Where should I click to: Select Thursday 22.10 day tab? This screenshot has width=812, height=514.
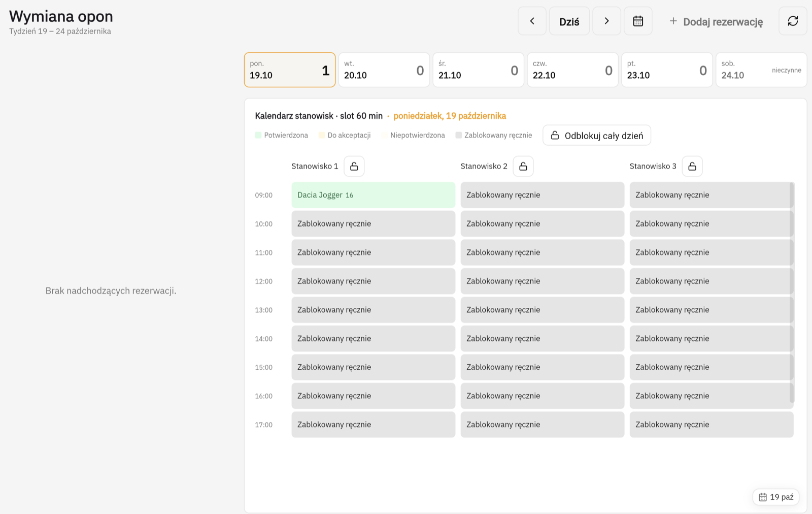pyautogui.click(x=573, y=70)
